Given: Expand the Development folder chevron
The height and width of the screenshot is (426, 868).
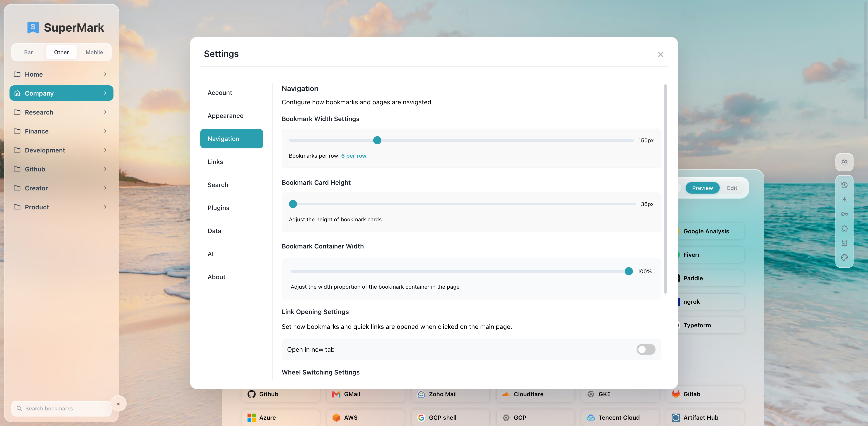Looking at the screenshot, I should click(x=105, y=150).
